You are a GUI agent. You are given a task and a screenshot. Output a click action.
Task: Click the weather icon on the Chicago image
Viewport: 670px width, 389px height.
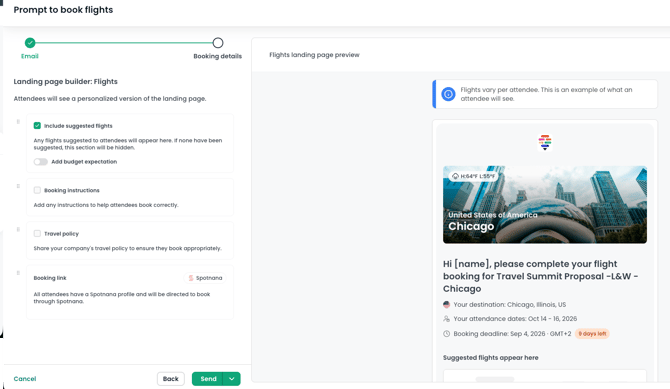[455, 176]
